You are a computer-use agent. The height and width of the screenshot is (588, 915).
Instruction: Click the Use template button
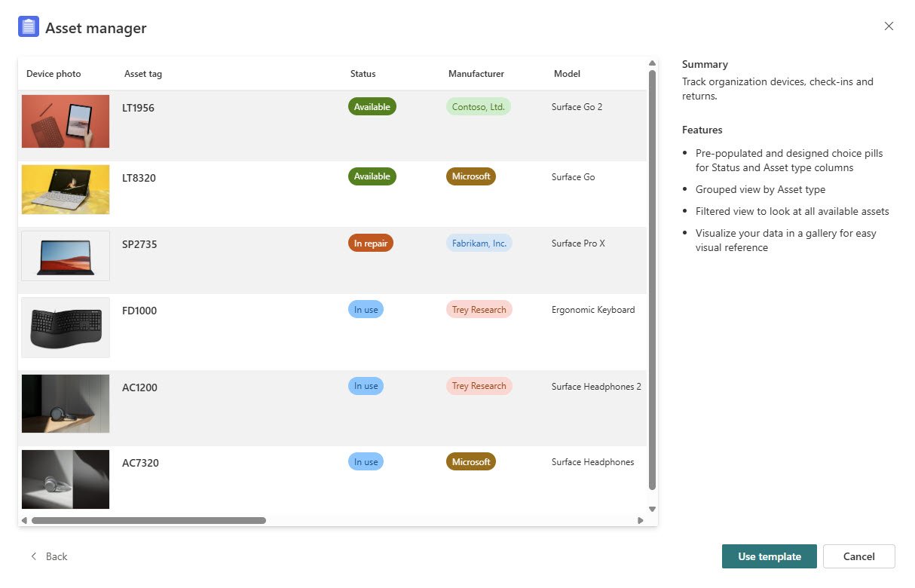(769, 556)
